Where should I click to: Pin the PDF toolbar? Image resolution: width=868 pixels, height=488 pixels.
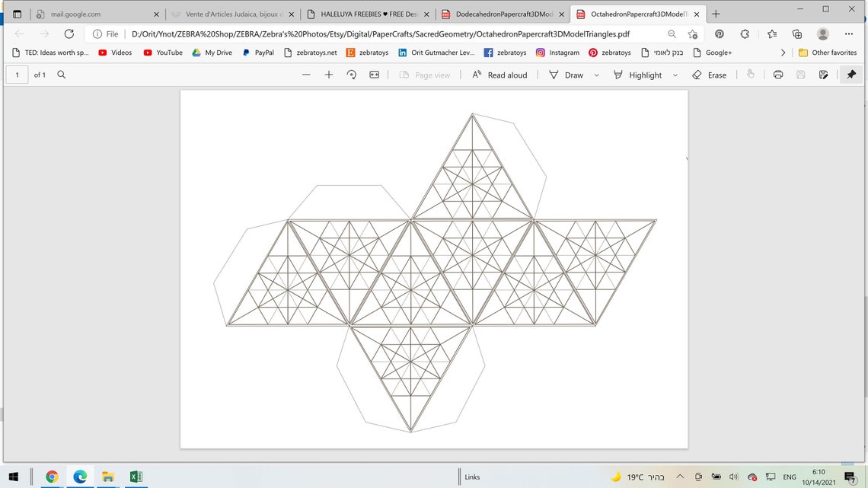point(851,75)
